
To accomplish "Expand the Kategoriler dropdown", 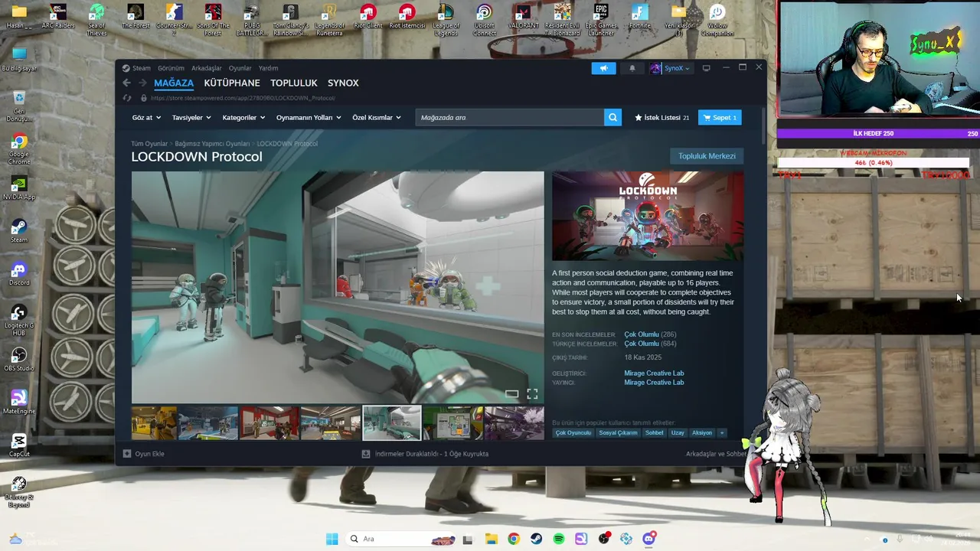I will [x=243, y=118].
